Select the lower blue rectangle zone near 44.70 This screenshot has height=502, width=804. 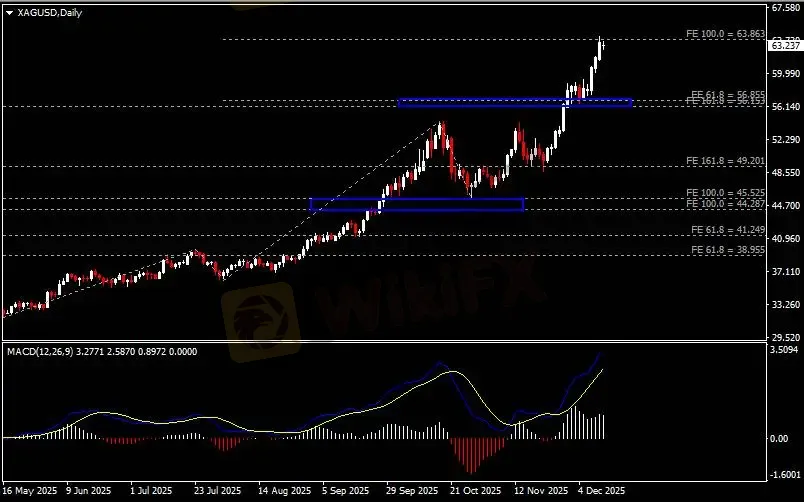[417, 205]
